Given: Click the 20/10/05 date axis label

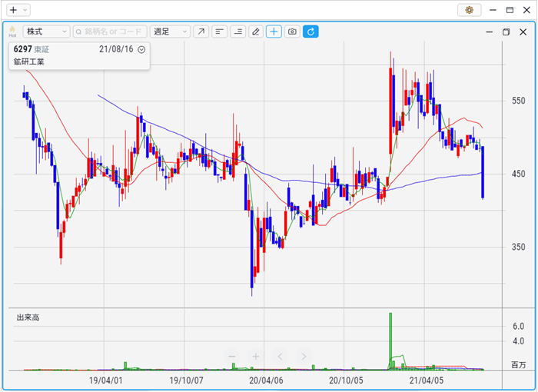Looking at the screenshot, I should [346, 380].
